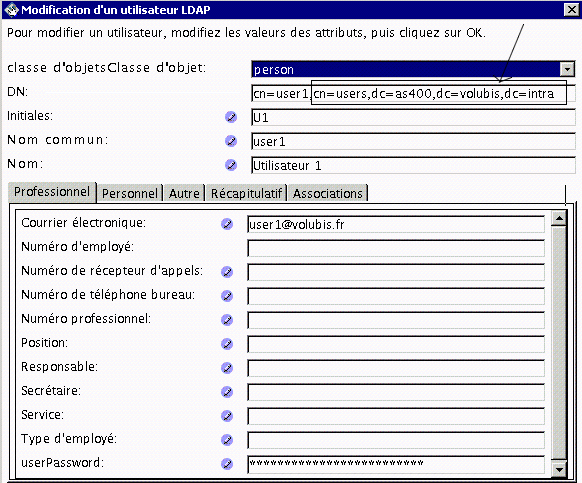Click the userPassword masked field
The height and width of the screenshot is (483, 582).
[x=396, y=464]
